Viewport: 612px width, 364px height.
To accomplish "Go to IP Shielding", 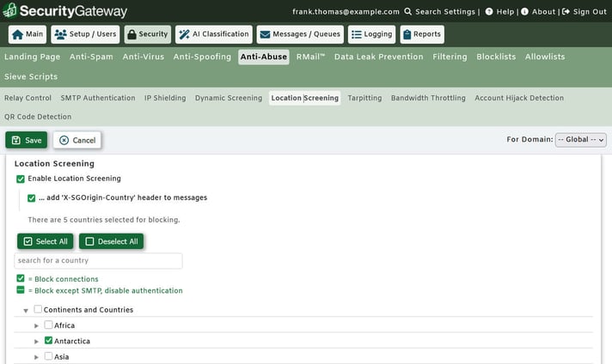I will click(x=165, y=98).
